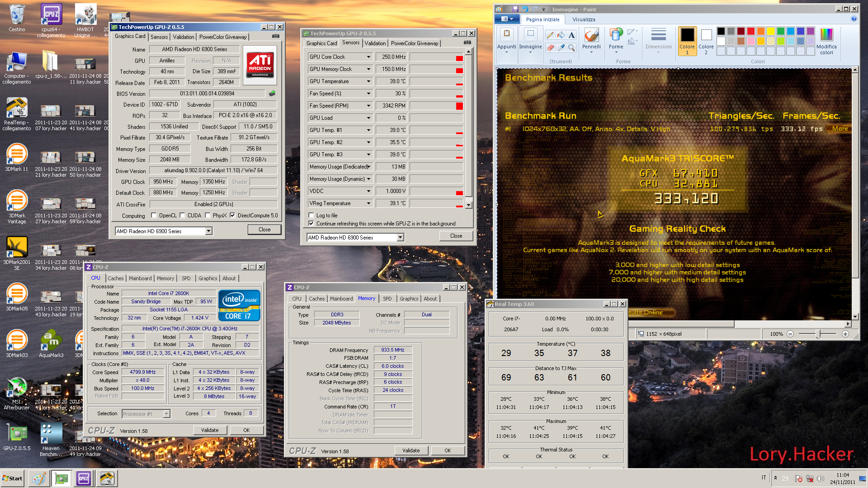Image resolution: width=868 pixels, height=488 pixels.
Task: Open PowerColor Giveaway tab in GPU-Z Sensors window
Action: [415, 43]
